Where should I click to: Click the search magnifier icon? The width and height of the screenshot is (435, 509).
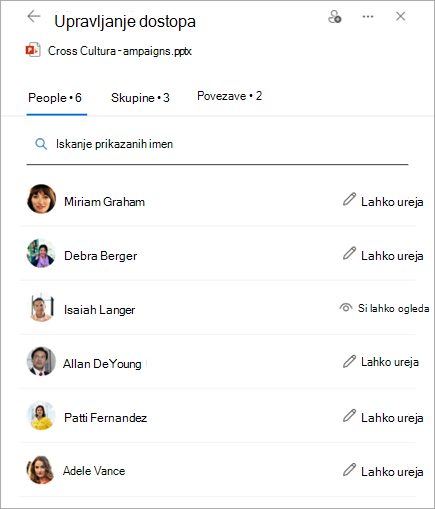41,144
